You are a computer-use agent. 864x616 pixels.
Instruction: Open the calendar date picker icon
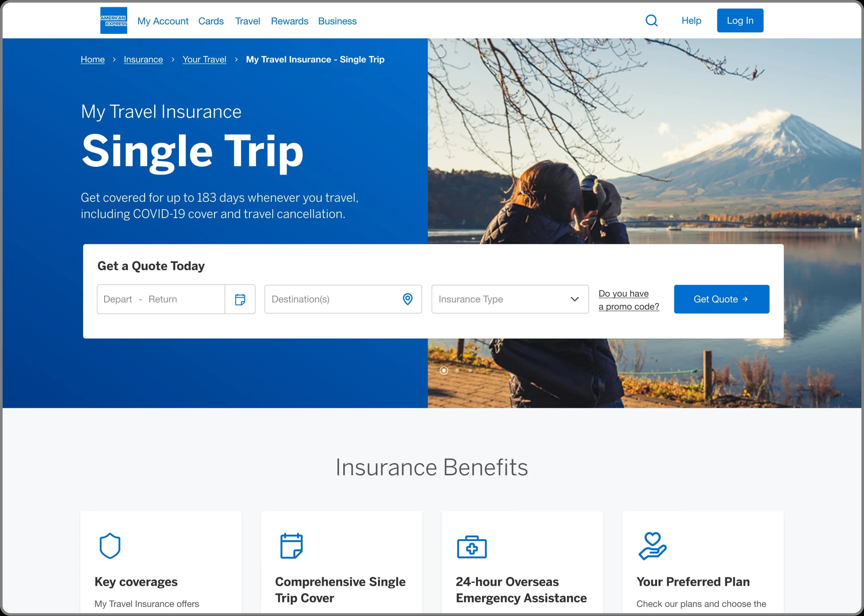tap(240, 299)
